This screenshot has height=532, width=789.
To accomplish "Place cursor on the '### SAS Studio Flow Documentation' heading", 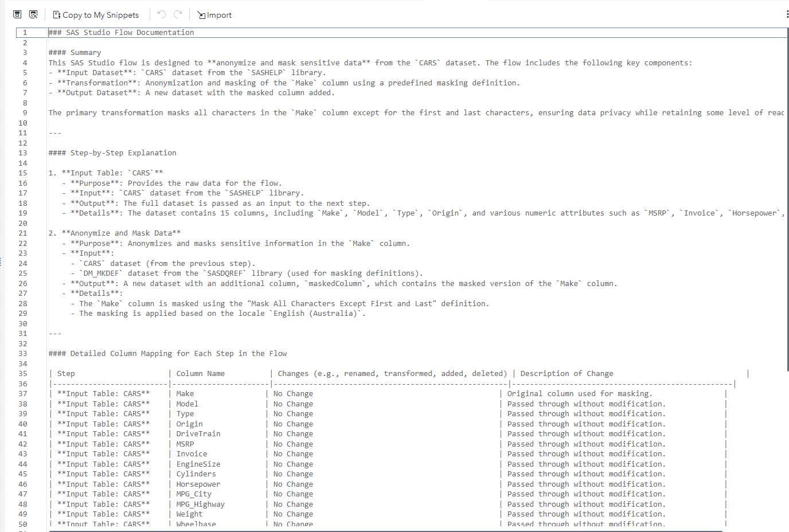I will pos(122,33).
